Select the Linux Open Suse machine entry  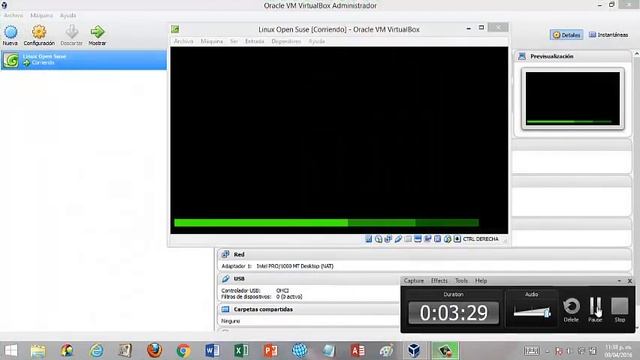(x=84, y=60)
